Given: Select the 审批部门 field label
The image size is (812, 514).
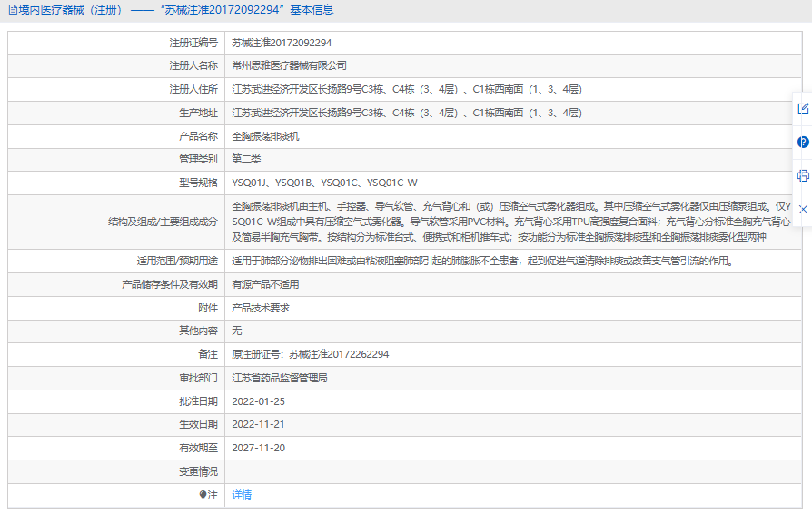Looking at the screenshot, I should 198,379.
